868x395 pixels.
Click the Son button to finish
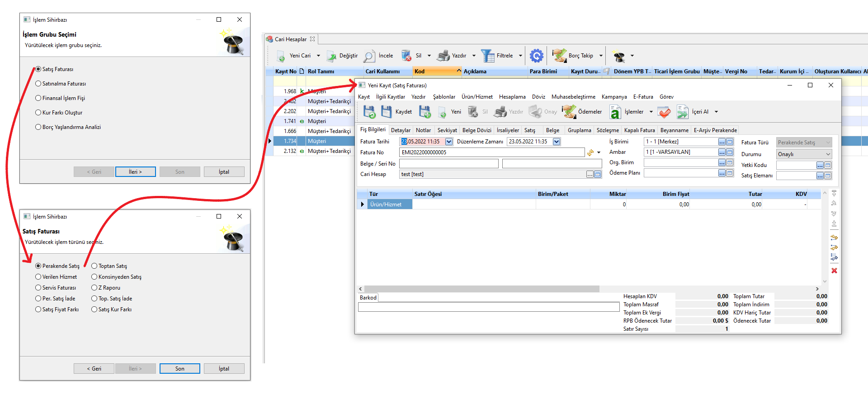(179, 369)
